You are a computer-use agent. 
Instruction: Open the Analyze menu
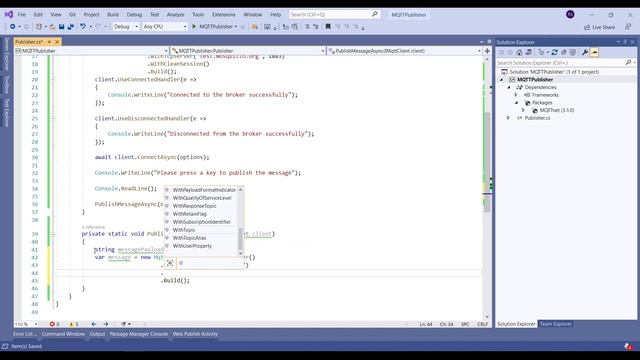click(176, 14)
